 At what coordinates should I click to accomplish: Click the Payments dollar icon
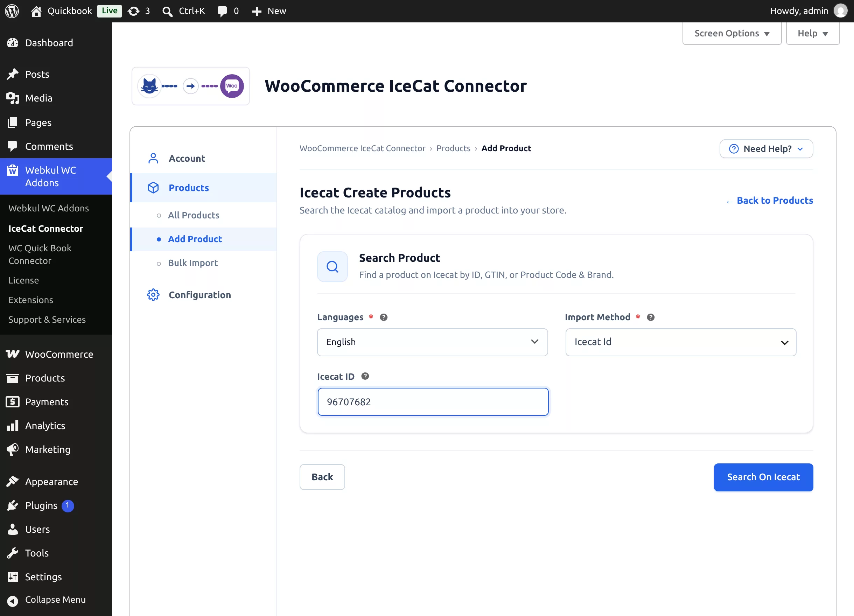click(13, 402)
